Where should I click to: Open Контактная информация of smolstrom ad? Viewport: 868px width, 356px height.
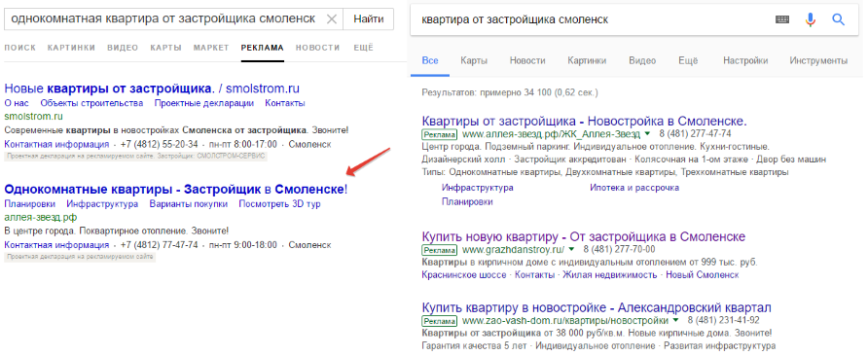pyautogui.click(x=56, y=145)
